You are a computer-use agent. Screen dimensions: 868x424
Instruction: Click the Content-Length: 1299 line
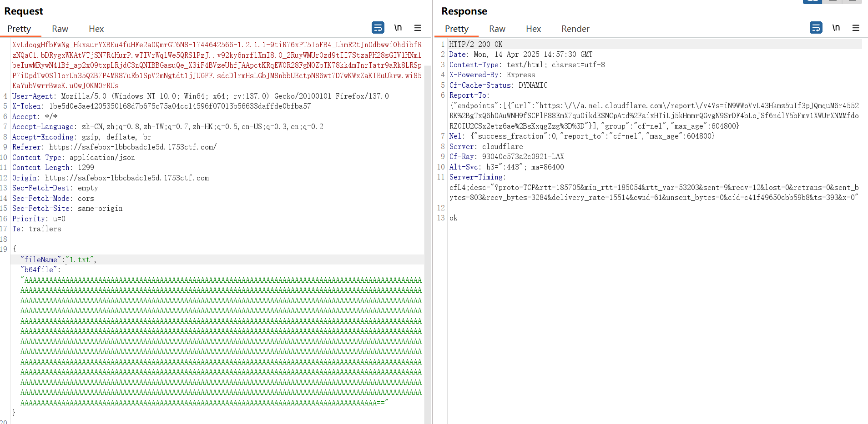pos(53,167)
